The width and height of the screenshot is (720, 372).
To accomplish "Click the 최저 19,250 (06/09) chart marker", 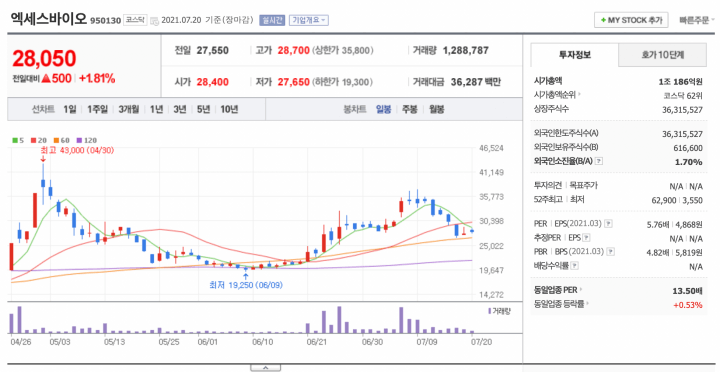I will [246, 285].
